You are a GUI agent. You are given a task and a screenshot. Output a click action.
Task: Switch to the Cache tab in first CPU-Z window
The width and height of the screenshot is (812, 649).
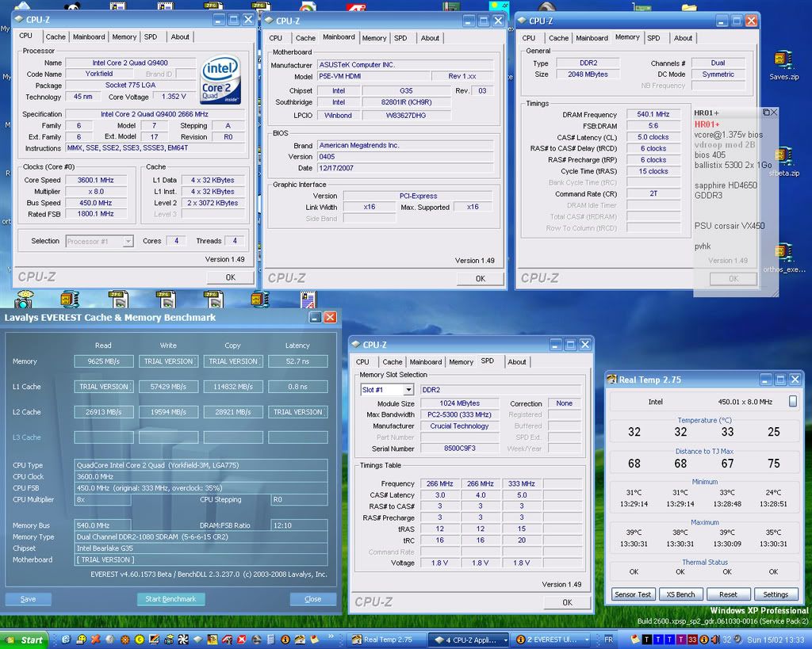pyautogui.click(x=56, y=36)
